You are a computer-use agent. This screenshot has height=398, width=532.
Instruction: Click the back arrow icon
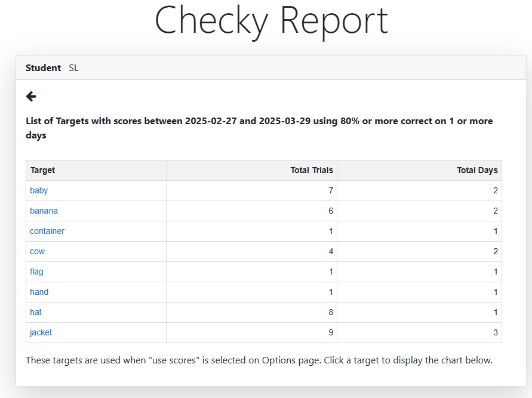coord(31,96)
